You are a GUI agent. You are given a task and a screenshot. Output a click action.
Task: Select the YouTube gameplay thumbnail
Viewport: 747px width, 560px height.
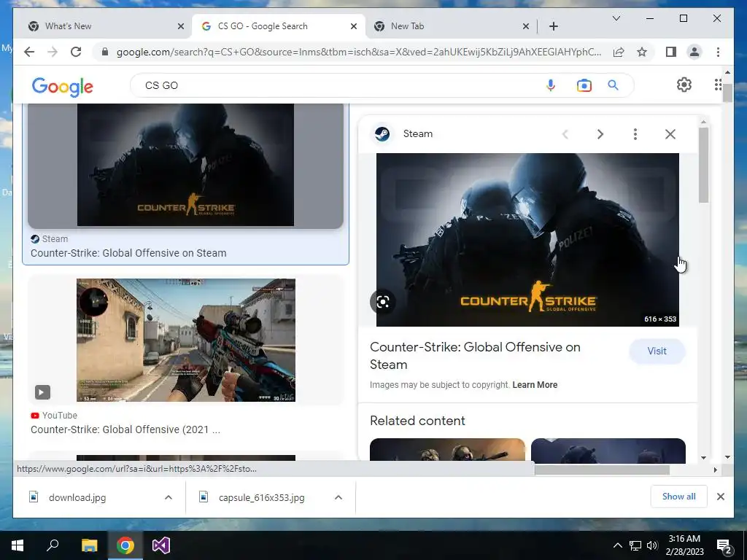coord(186,340)
